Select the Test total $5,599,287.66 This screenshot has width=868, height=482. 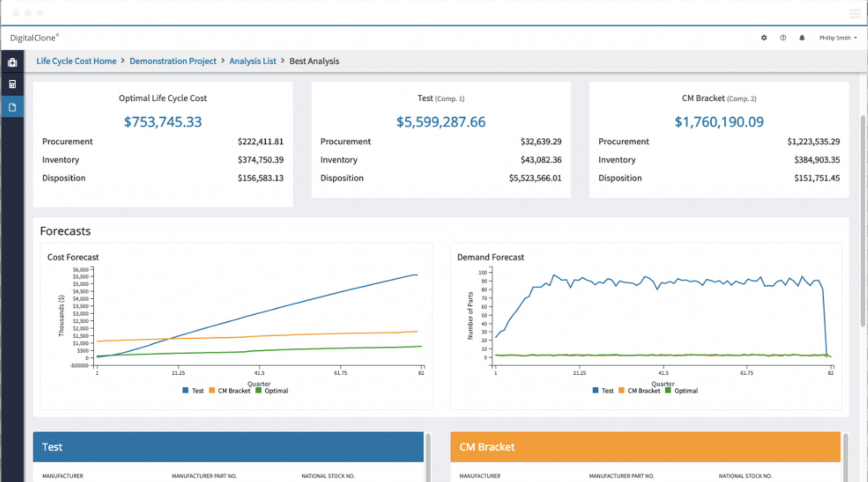click(441, 122)
